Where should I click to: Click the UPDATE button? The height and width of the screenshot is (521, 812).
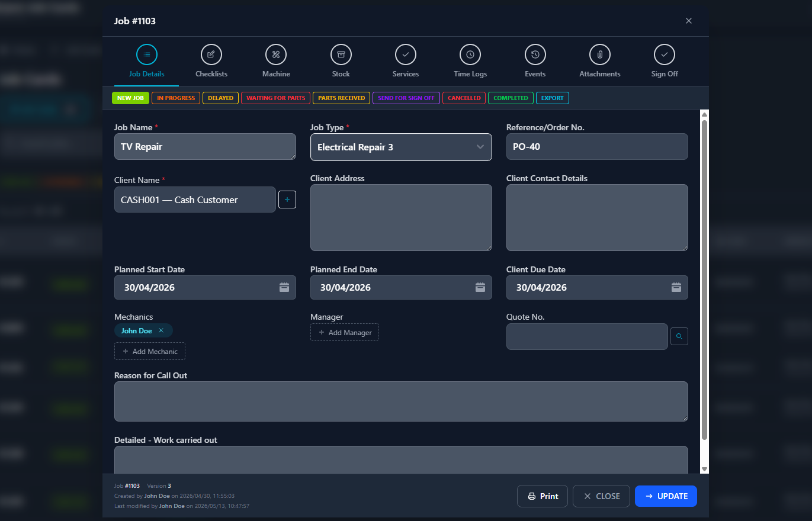666,496
